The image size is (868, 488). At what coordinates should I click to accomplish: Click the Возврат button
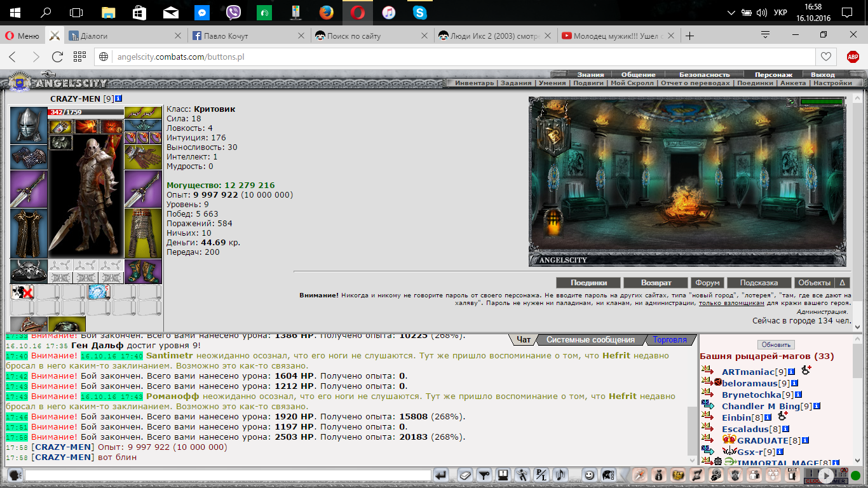656,283
